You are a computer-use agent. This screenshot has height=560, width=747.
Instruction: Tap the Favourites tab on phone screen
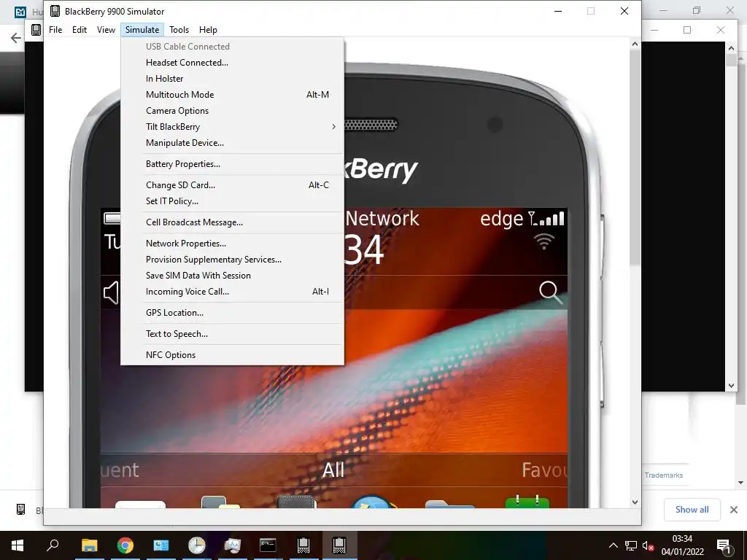click(x=544, y=470)
